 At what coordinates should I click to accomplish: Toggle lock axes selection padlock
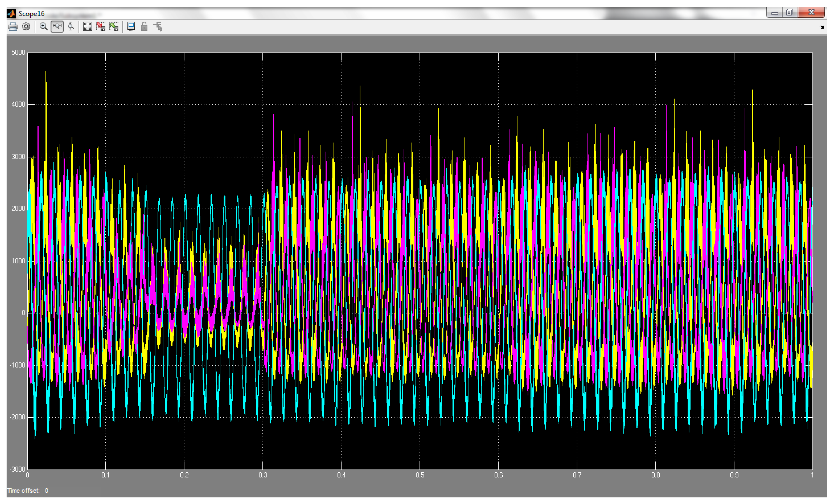coord(144,27)
